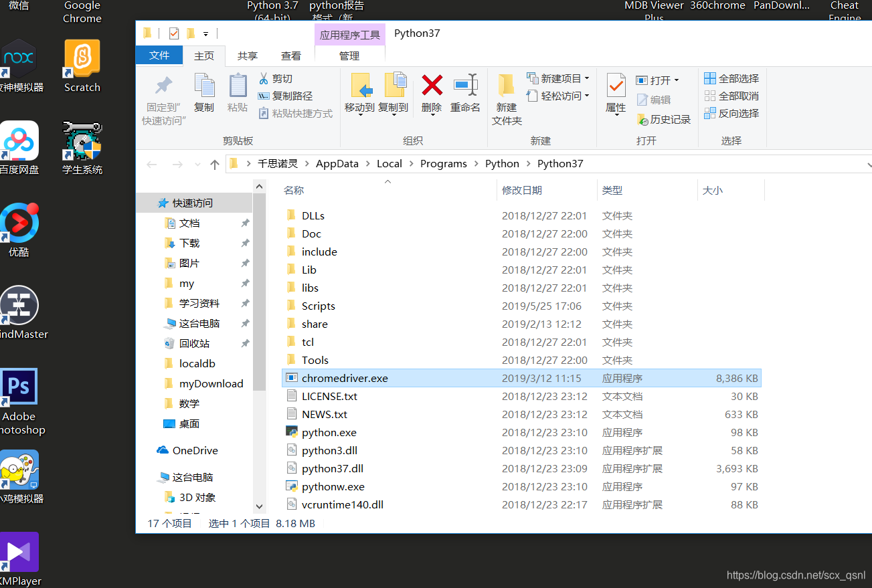Click the Back navigation arrow
The width and height of the screenshot is (872, 588).
point(152,164)
